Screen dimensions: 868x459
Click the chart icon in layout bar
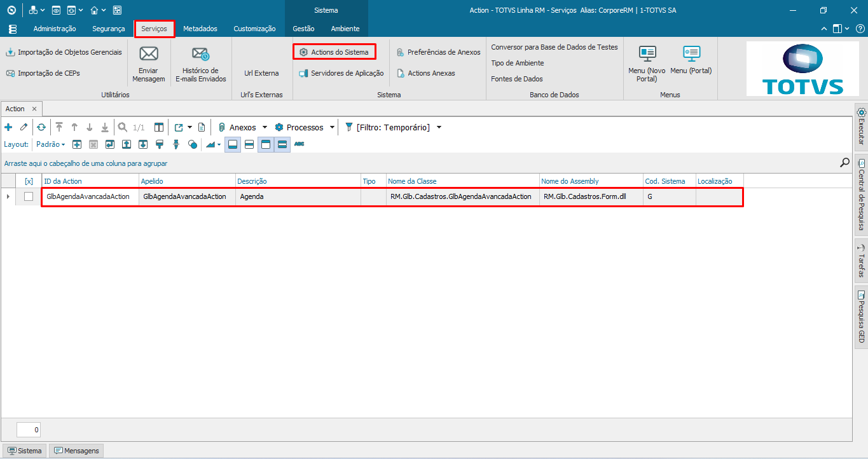[210, 144]
